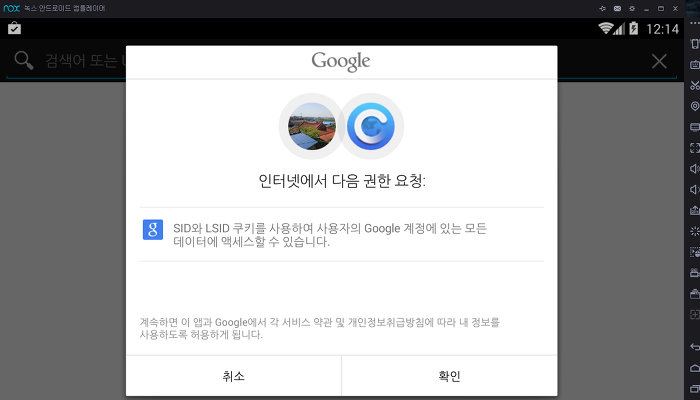Click the multi-instance plus box icon
Image resolution: width=700 pixels, height=400 pixels.
[x=695, y=315]
